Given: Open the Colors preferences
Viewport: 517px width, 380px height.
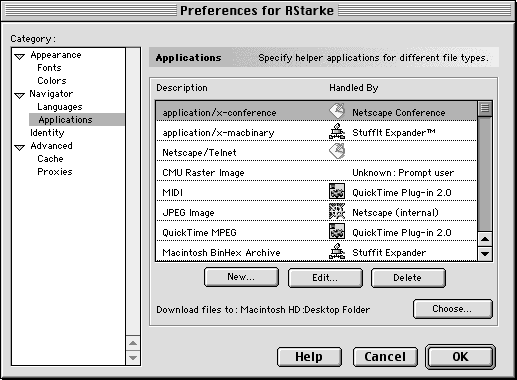Looking at the screenshot, I should (52, 81).
